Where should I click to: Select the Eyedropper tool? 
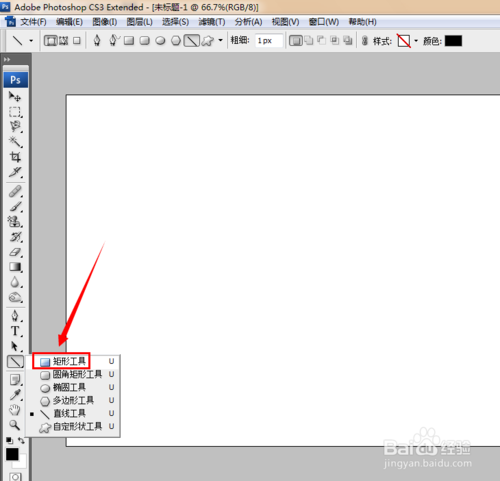[x=15, y=395]
